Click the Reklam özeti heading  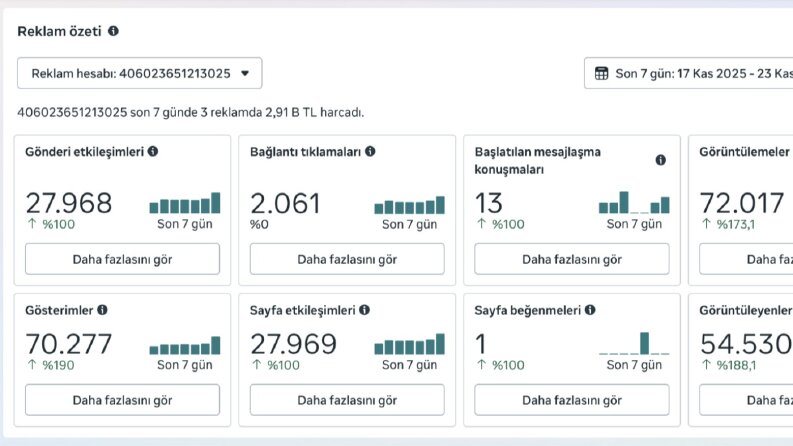(59, 31)
